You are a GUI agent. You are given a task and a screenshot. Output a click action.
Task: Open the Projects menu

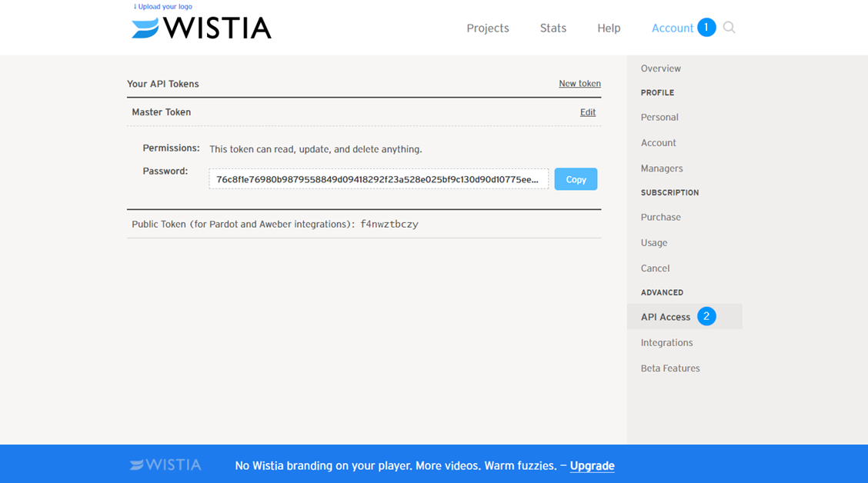[x=488, y=28]
